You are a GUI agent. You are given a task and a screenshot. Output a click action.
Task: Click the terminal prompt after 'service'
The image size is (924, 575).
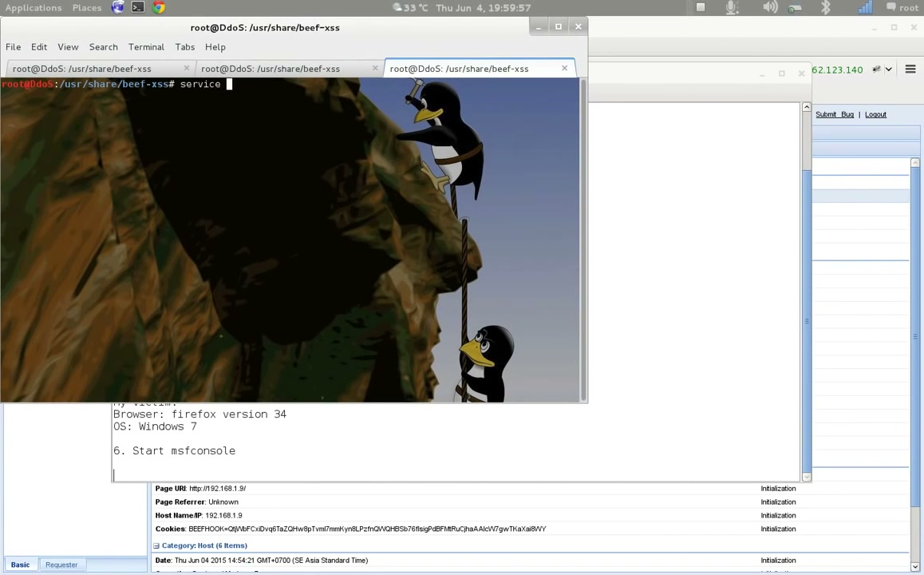click(229, 84)
